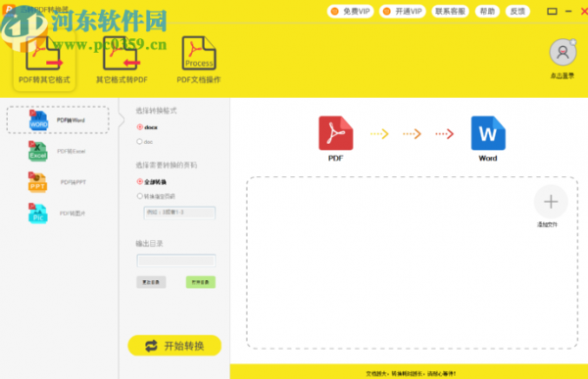The image size is (588, 379).
Task: Click the blue Word icon in the header
Action: coord(488,133)
